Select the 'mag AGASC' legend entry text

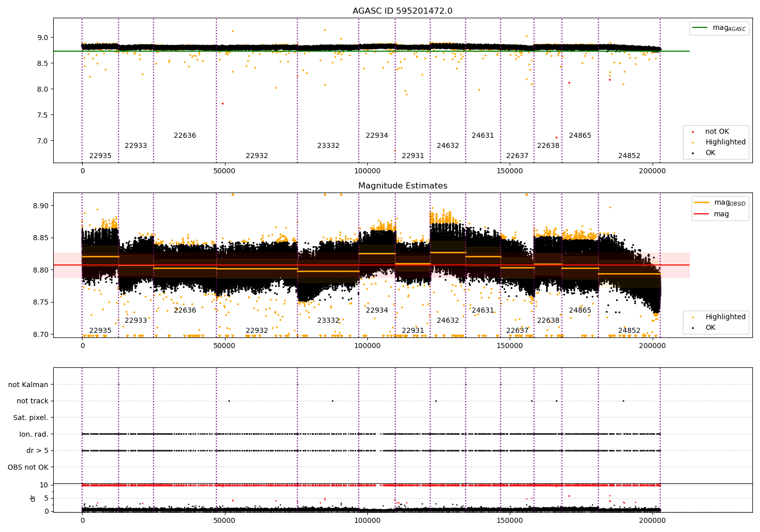729,28
